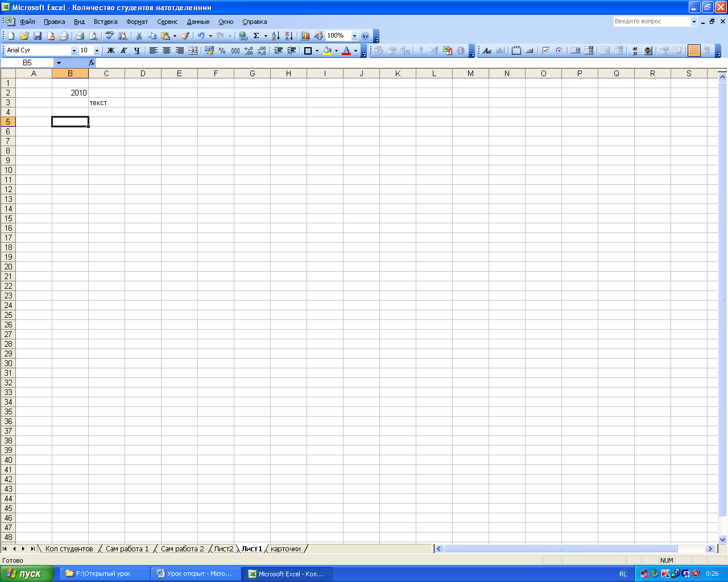
Task: Select the Forms List Box tool
Action: tap(575, 51)
